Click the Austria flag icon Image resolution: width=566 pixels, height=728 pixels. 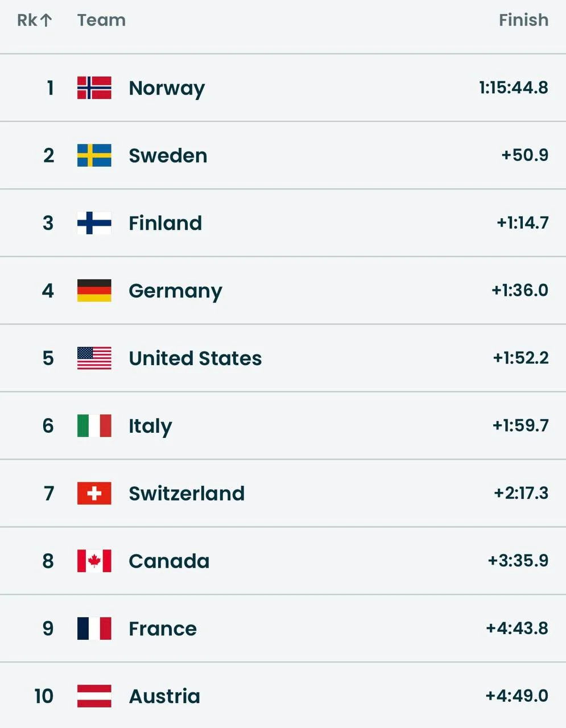tap(94, 696)
